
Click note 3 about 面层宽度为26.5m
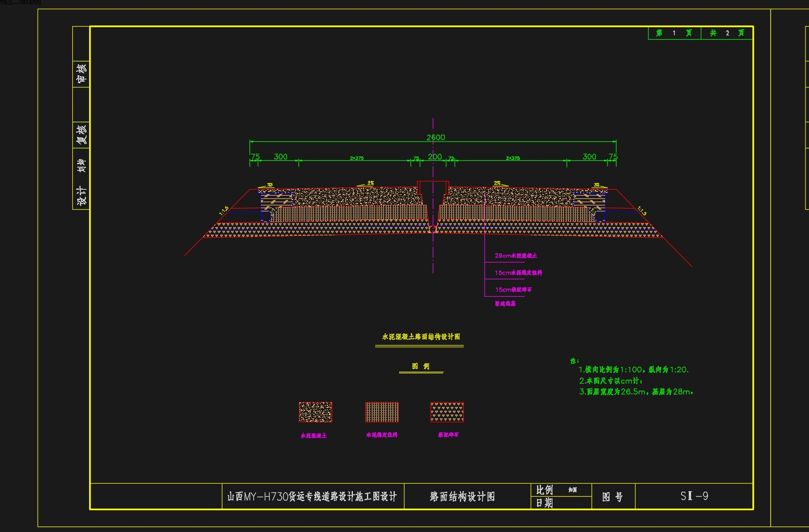click(x=636, y=392)
